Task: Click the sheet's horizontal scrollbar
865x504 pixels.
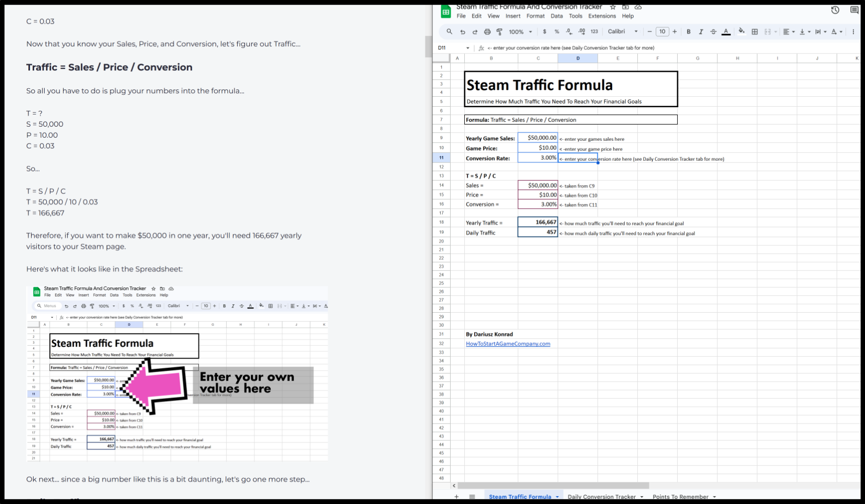Action: 553,486
